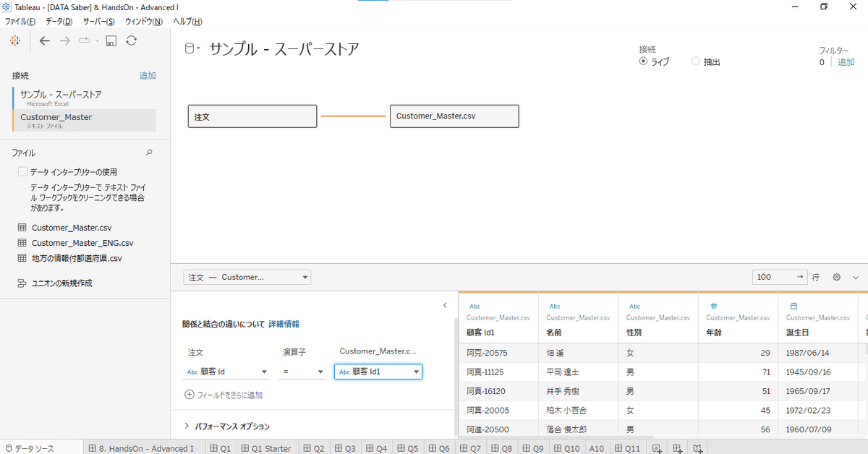
Task: Click the new dashboard icon
Action: pos(677,448)
